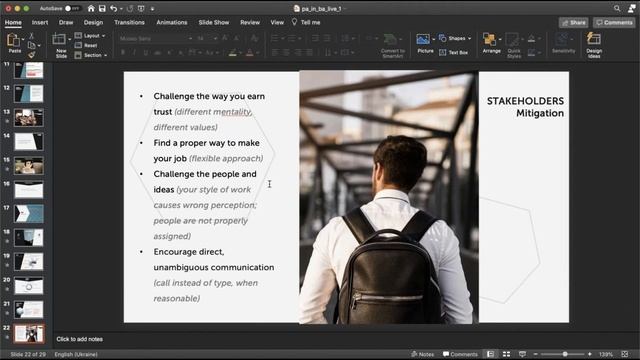
Task: Open the Paste options arrow
Action: (23, 40)
